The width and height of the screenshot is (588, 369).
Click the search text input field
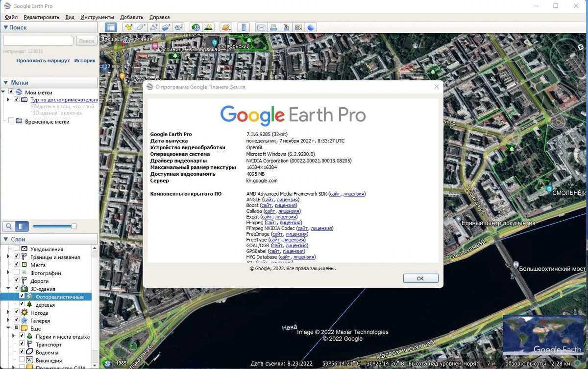point(38,41)
